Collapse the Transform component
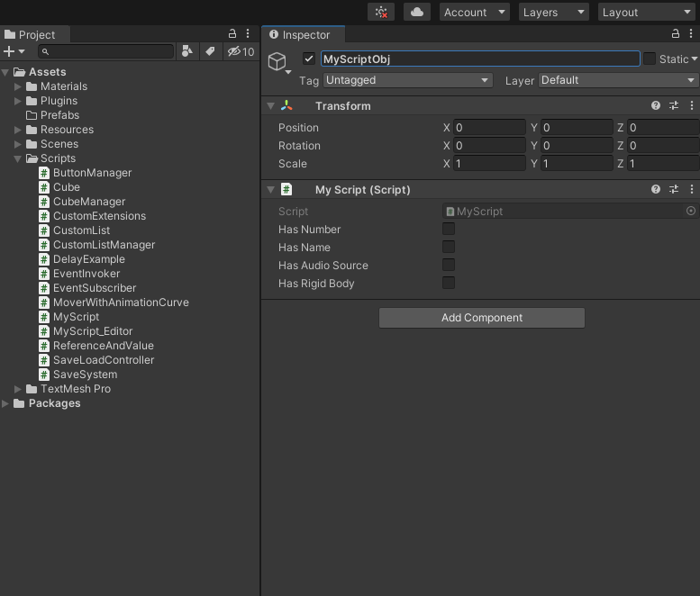 (270, 106)
